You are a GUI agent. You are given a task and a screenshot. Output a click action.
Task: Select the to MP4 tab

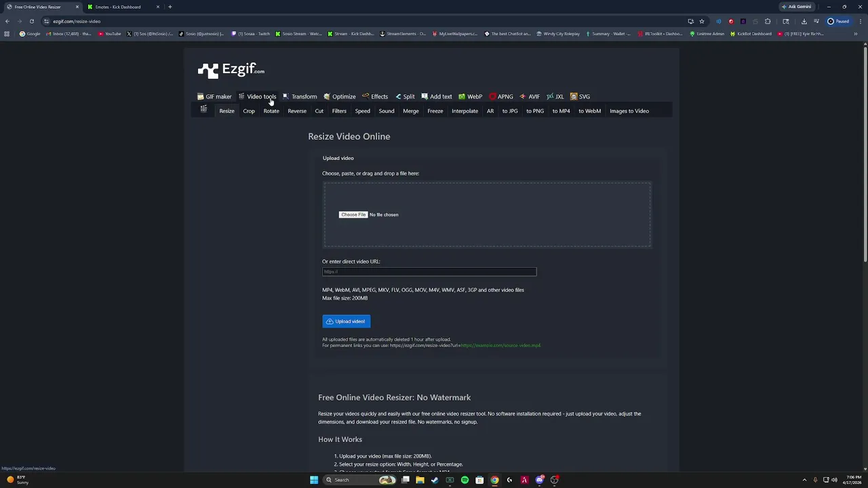pyautogui.click(x=561, y=111)
